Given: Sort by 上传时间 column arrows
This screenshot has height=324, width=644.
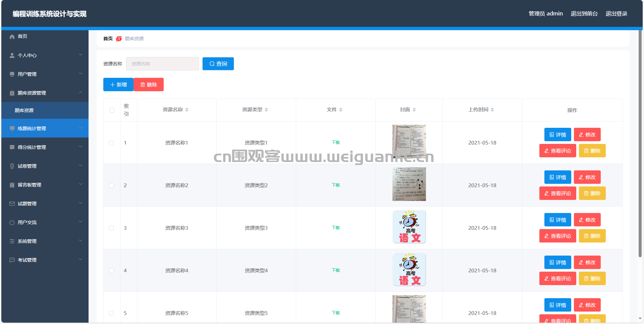Looking at the screenshot, I should (x=492, y=110).
